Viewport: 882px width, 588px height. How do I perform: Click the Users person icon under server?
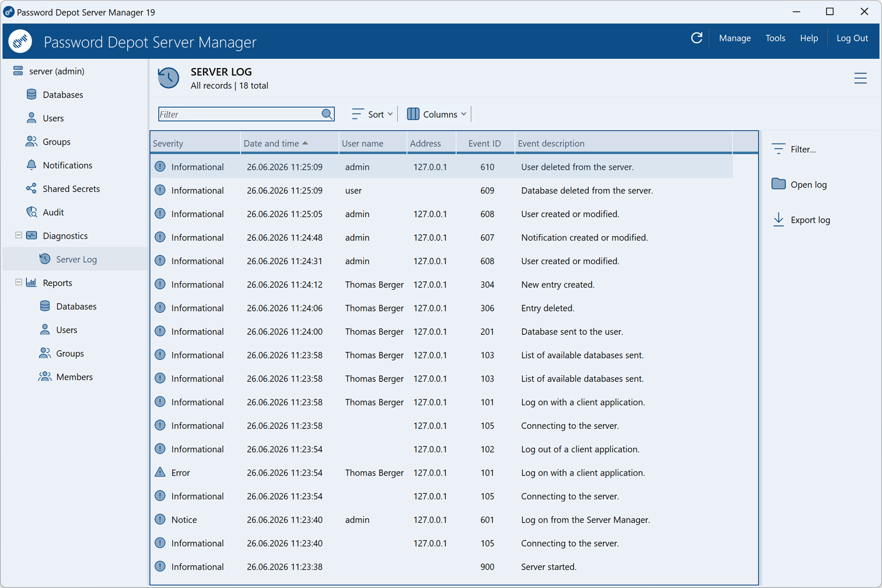point(31,118)
